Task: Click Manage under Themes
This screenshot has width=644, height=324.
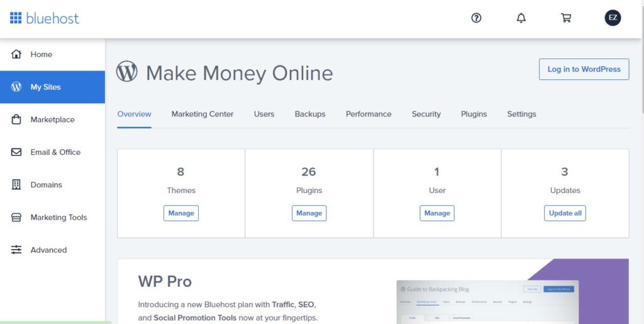Action: pos(180,213)
